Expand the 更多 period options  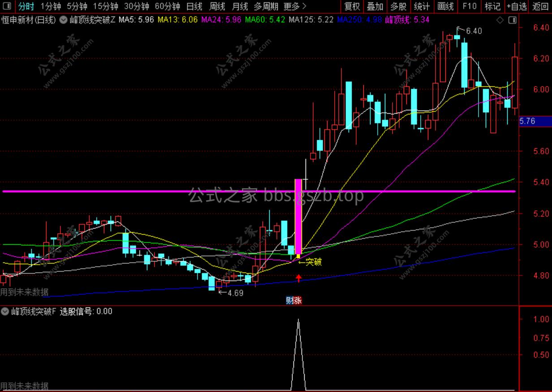(x=295, y=6)
